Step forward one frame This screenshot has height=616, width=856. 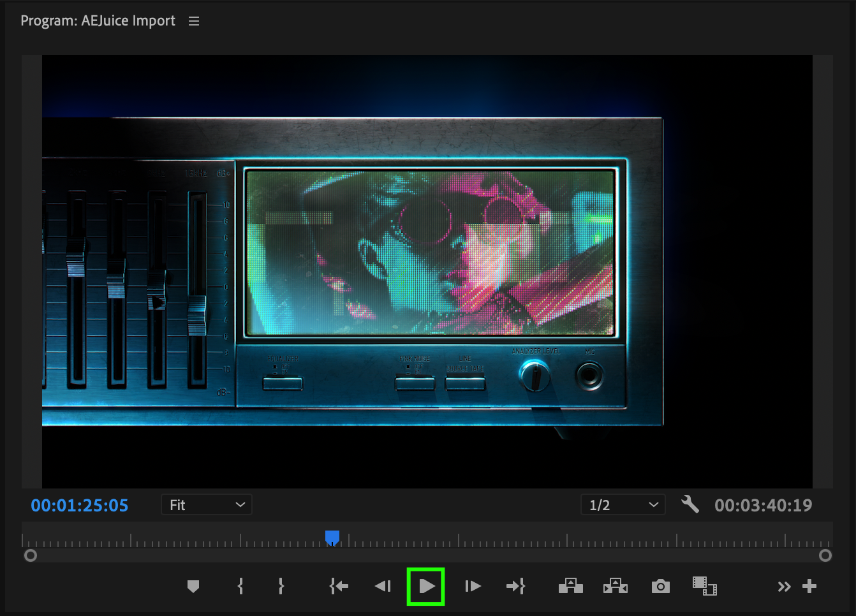(x=473, y=586)
